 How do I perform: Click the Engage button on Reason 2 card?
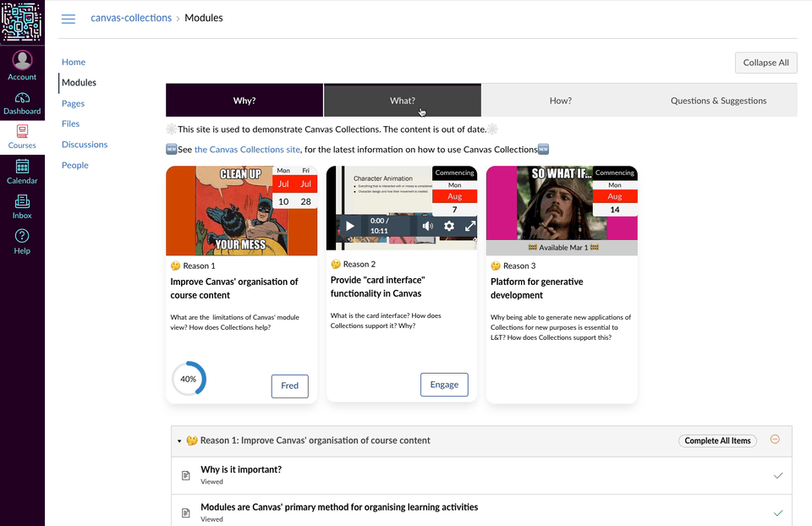click(x=444, y=385)
